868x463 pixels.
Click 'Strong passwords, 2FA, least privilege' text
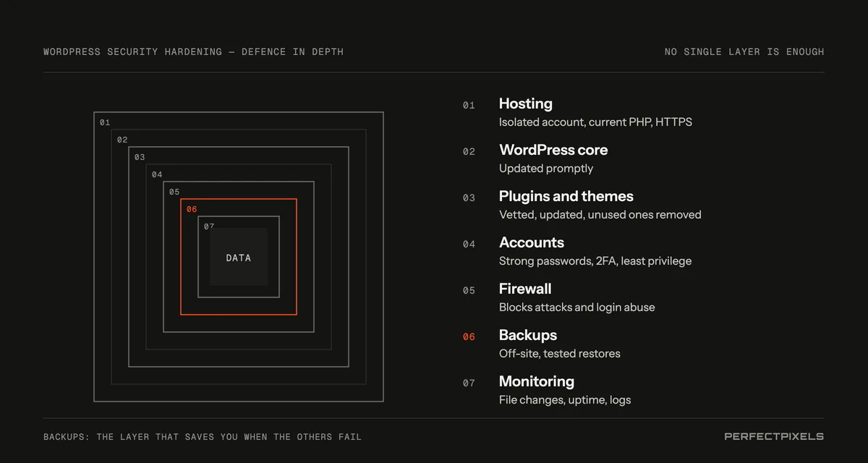(x=595, y=261)
